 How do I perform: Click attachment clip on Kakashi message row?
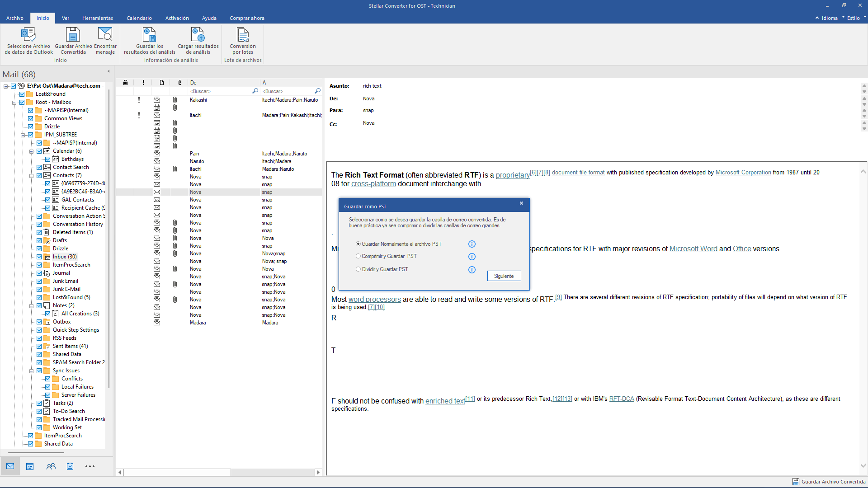tap(175, 100)
